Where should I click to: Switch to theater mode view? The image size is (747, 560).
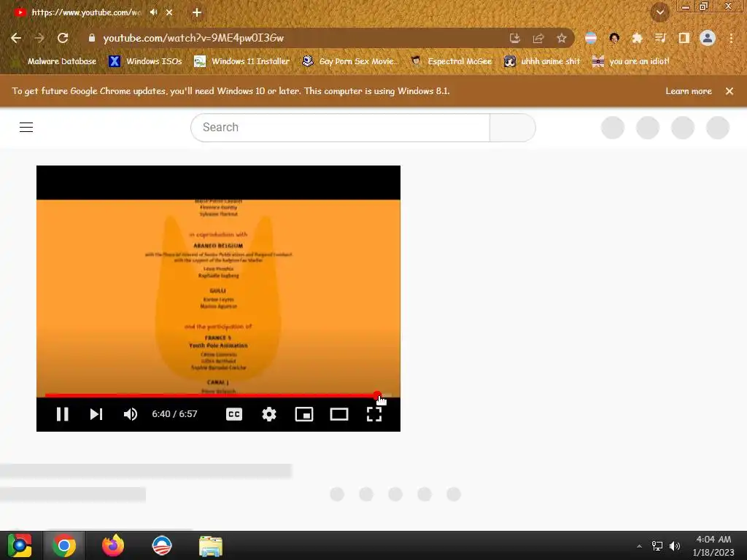click(x=339, y=414)
